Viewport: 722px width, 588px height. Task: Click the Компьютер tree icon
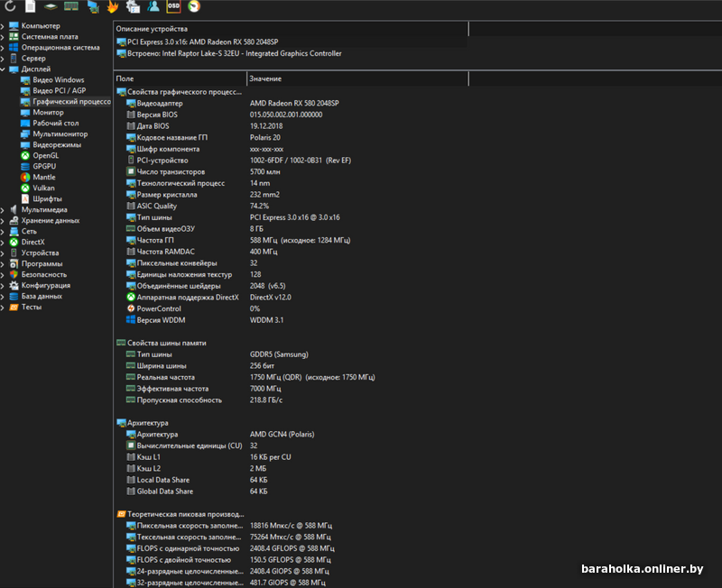pyautogui.click(x=14, y=26)
